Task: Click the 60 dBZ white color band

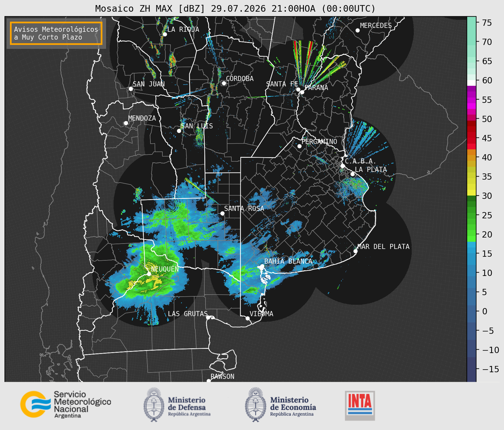Action: coord(471,83)
